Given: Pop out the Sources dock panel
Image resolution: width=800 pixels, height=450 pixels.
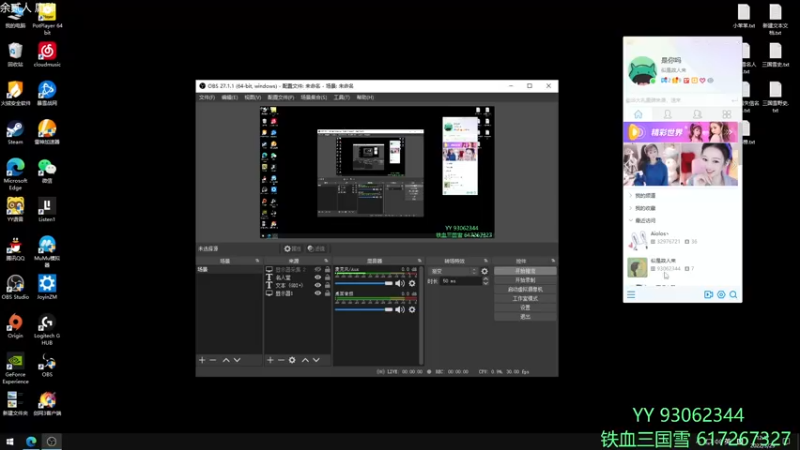Looking at the screenshot, I should pyautogui.click(x=327, y=261).
